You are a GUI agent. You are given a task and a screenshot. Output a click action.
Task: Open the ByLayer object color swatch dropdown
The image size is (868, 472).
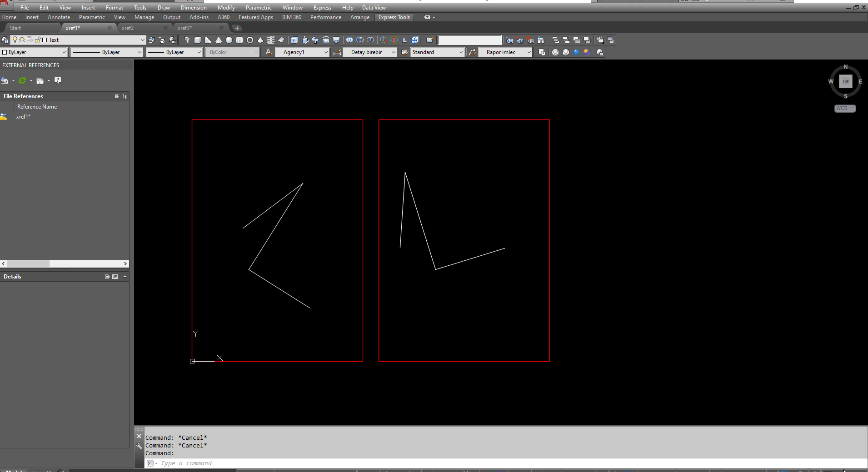pyautogui.click(x=64, y=52)
